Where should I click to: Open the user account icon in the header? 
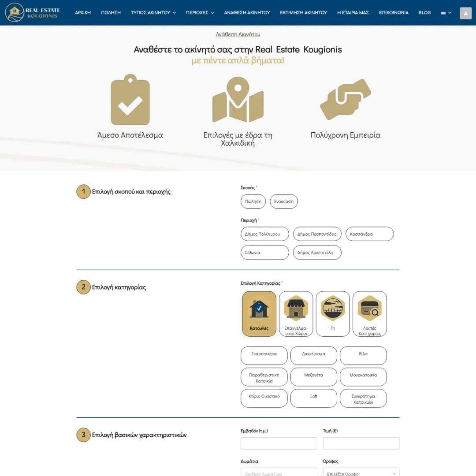coord(465,13)
